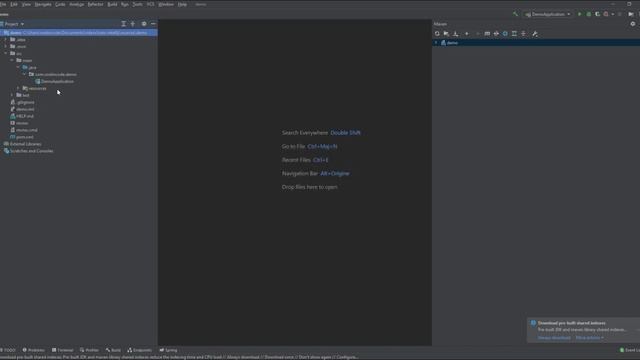Click Show Dependencies Maven icon
This screenshot has width=640, height=360.
[x=514, y=33]
